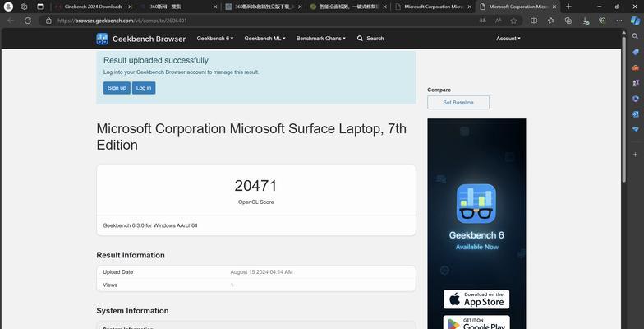Click the Result Information heading
This screenshot has height=329, width=644.
[131, 255]
